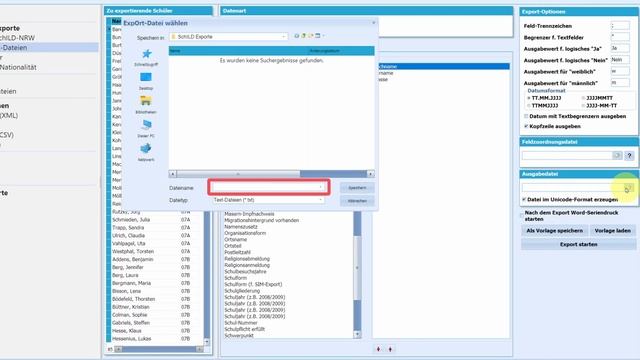Open Bibliotheken in the save dialog

pyautogui.click(x=146, y=105)
